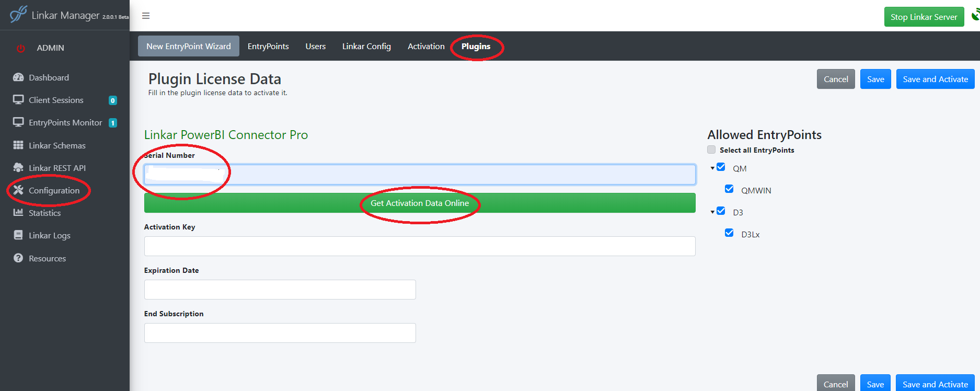Click the EntryPoints Monitor count badge
This screenshot has width=980, height=391.
(x=112, y=123)
